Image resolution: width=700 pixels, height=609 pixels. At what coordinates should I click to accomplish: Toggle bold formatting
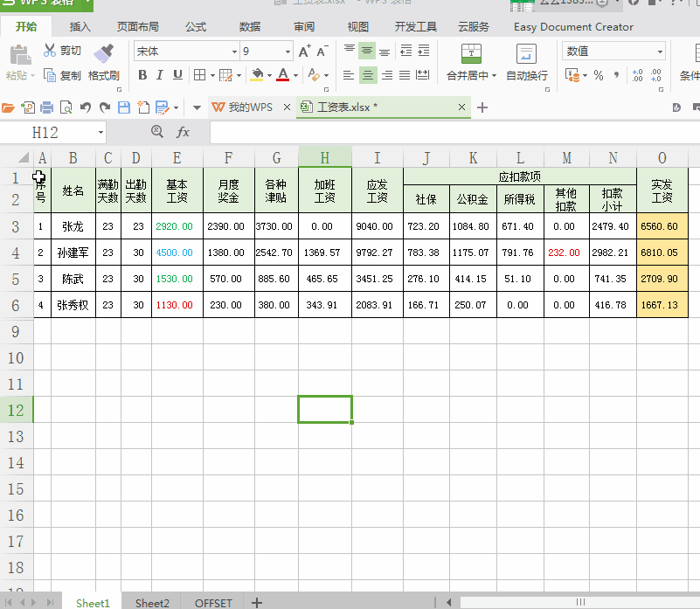click(x=142, y=76)
